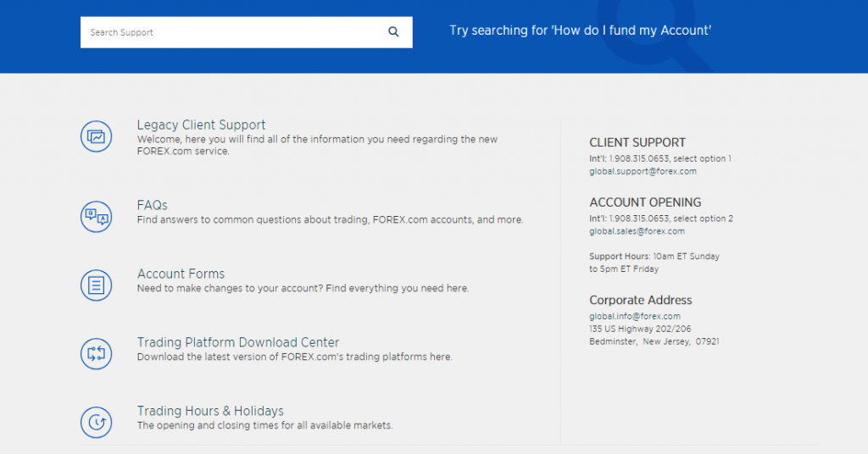This screenshot has width=868, height=454.
Task: Open Trading Platform Download Center link
Action: pos(238,342)
